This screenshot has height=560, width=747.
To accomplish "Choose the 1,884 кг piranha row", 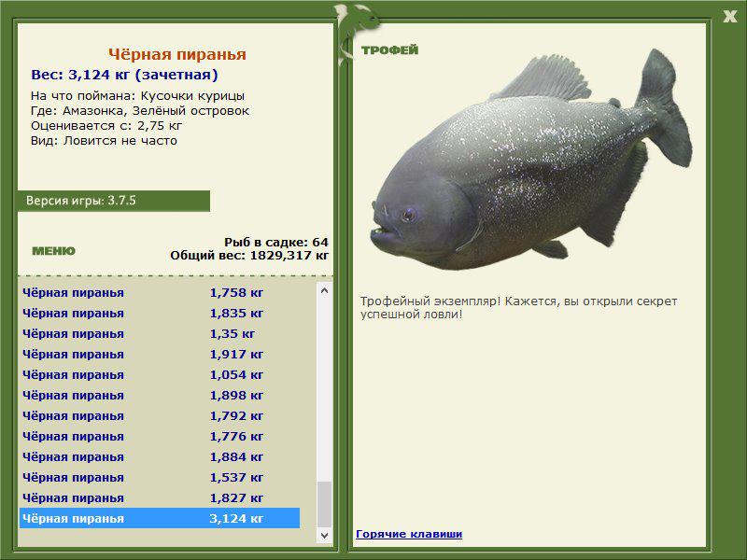I will 159,456.
